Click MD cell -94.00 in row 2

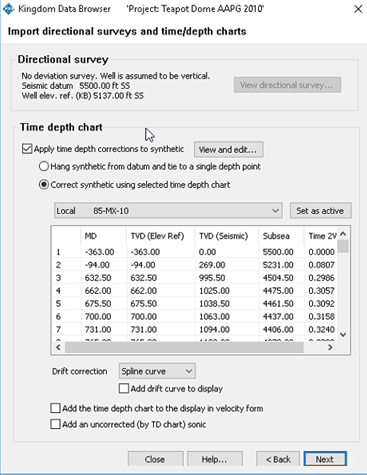pos(97,265)
